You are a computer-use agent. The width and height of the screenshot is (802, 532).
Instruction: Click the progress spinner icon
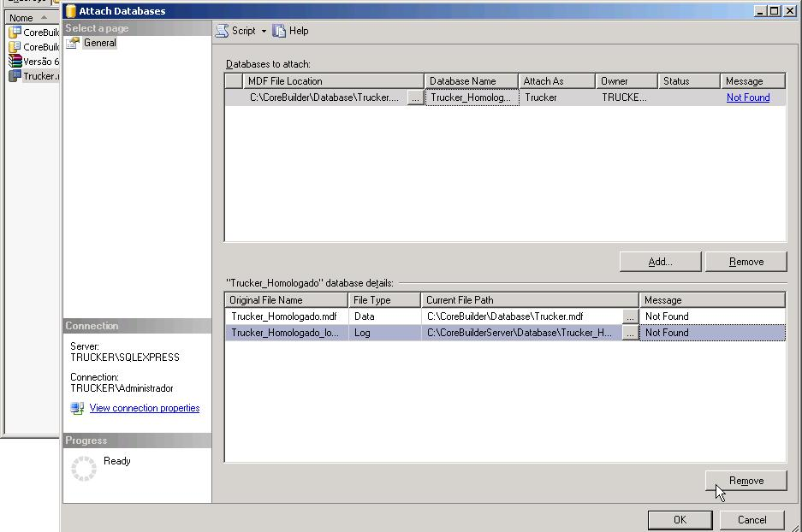pos(83,469)
